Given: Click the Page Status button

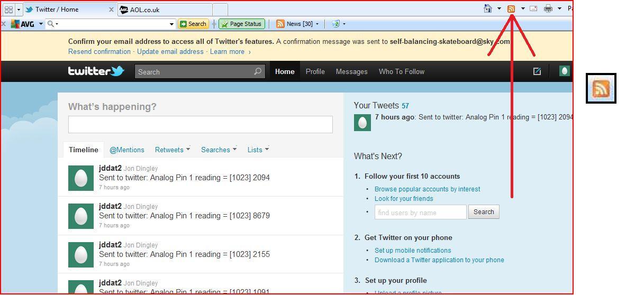Looking at the screenshot, I should coord(241,24).
